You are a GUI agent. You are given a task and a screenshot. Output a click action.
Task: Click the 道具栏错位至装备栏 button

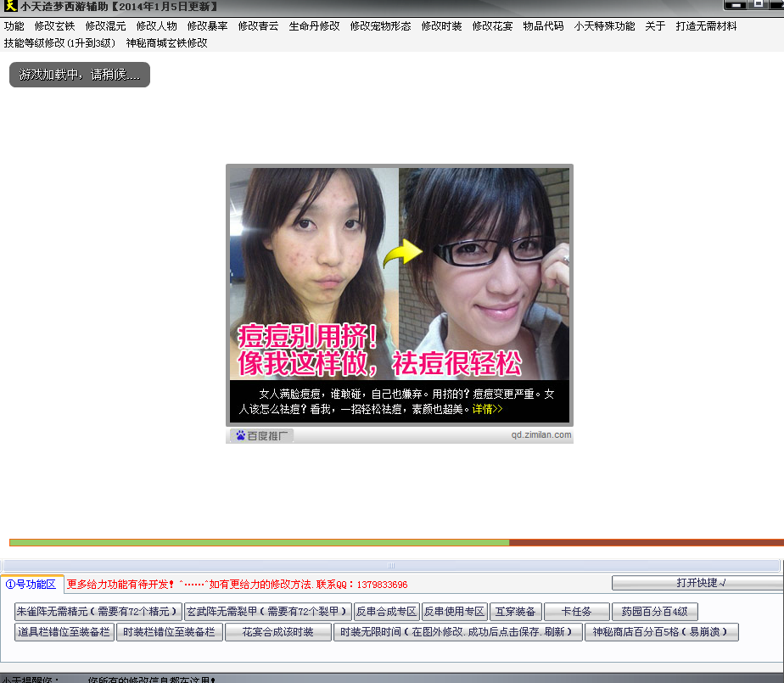tap(64, 632)
